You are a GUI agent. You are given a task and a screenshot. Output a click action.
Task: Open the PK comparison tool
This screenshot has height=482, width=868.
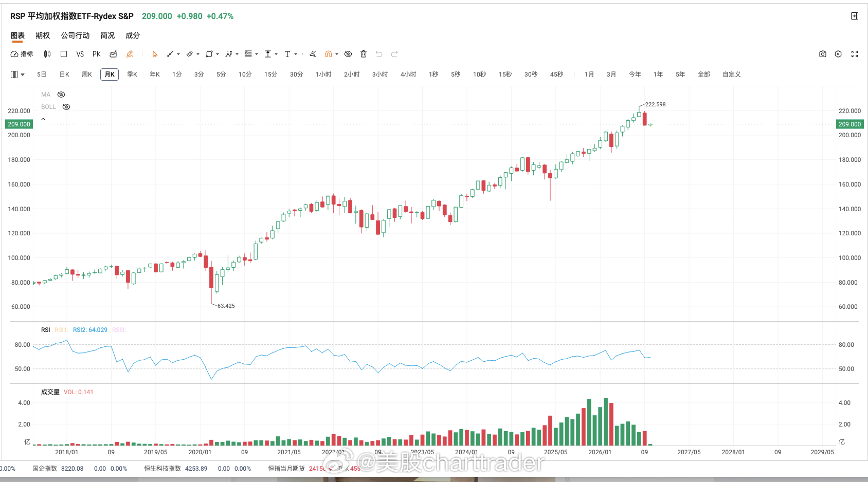tap(97, 54)
